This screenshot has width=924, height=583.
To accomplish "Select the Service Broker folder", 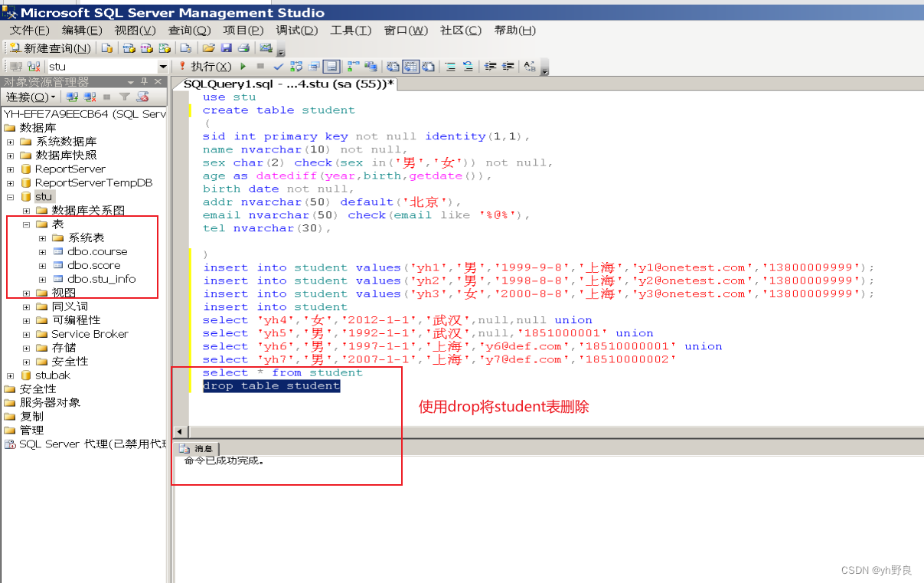I will pyautogui.click(x=90, y=334).
